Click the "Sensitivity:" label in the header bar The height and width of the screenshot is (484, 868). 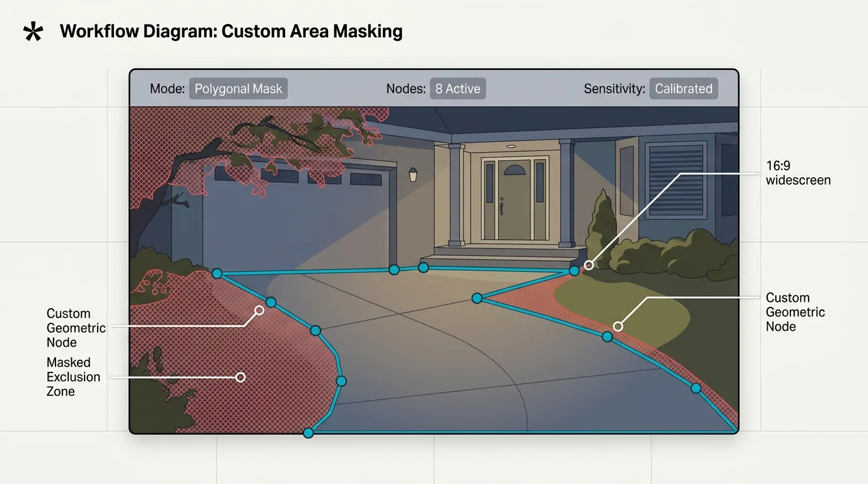coord(614,89)
